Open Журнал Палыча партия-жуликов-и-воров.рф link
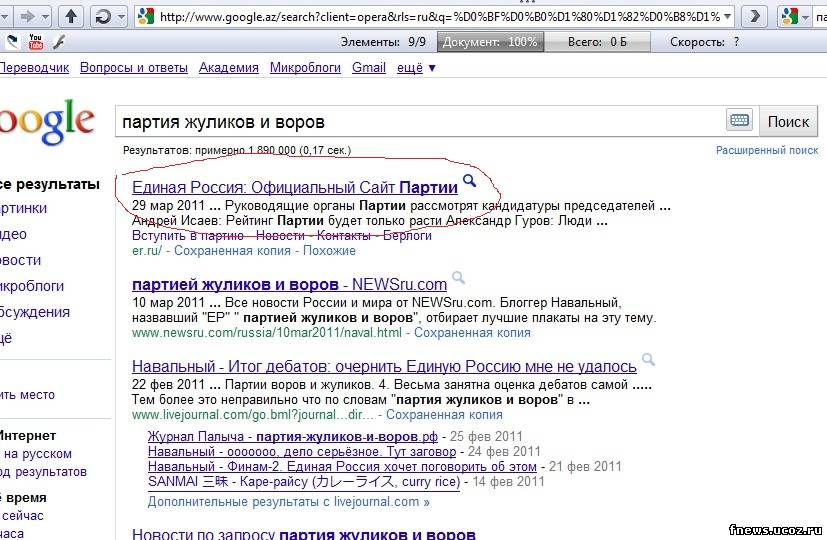This screenshot has height=540, width=827. point(293,437)
